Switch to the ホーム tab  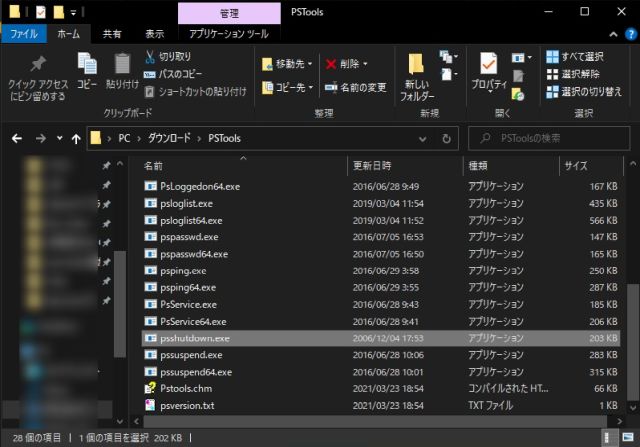pos(69,34)
